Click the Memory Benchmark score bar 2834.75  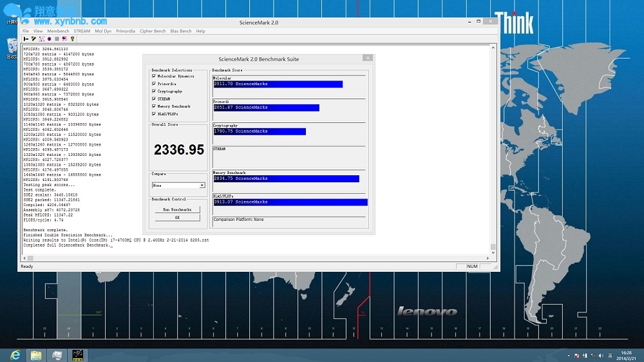286,178
